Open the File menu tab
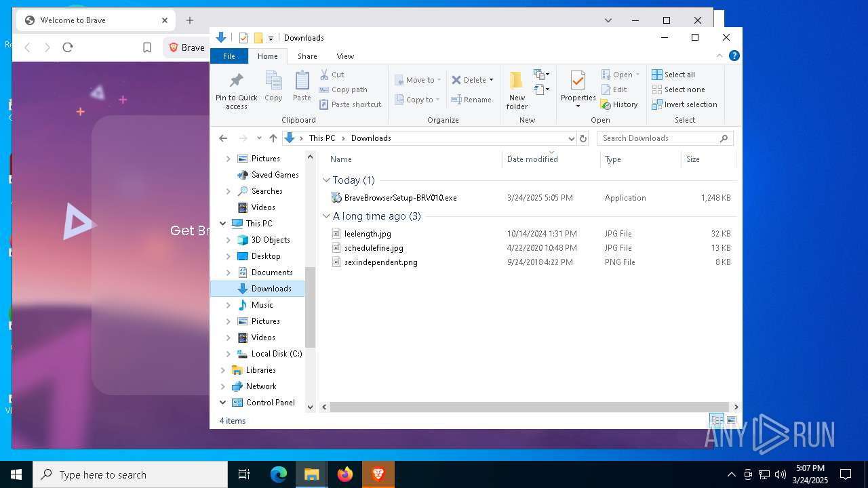 coord(229,56)
